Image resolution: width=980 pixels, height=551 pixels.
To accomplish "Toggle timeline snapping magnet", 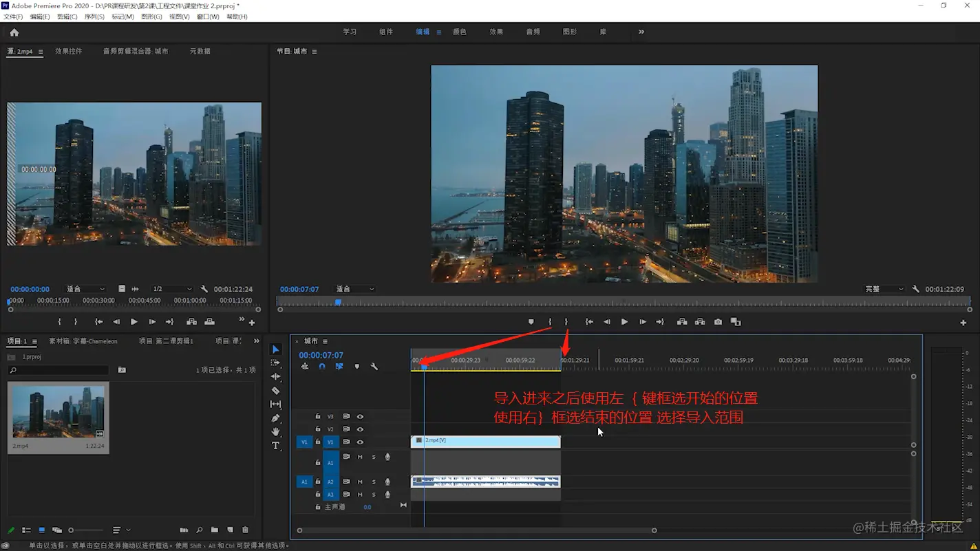I will click(x=321, y=367).
